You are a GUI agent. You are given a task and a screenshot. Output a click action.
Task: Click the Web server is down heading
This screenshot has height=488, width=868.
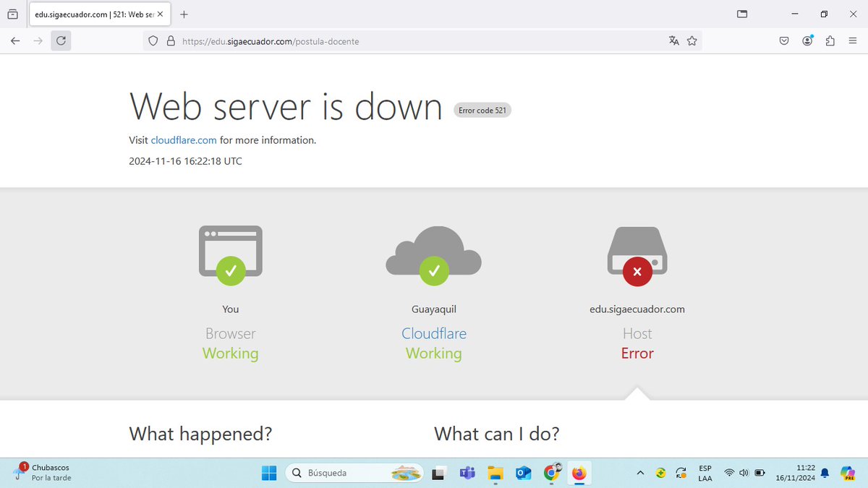tap(286, 106)
